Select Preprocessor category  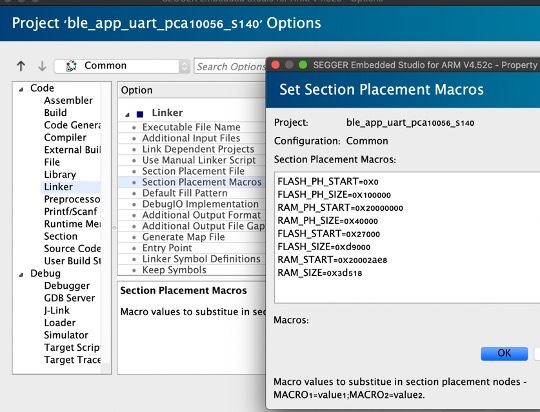72,199
